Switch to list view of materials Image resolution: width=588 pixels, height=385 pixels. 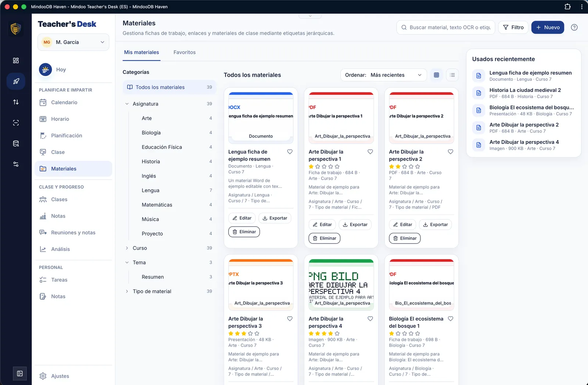click(452, 75)
